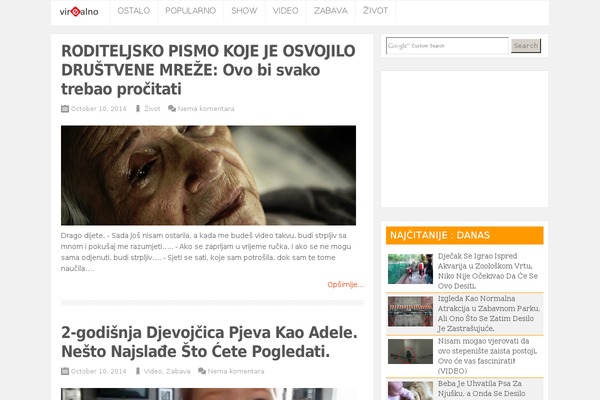This screenshot has height=400, width=600.
Task: Open Nisam mogao vjerovati stepenište story
Action: pyautogui.click(x=488, y=356)
